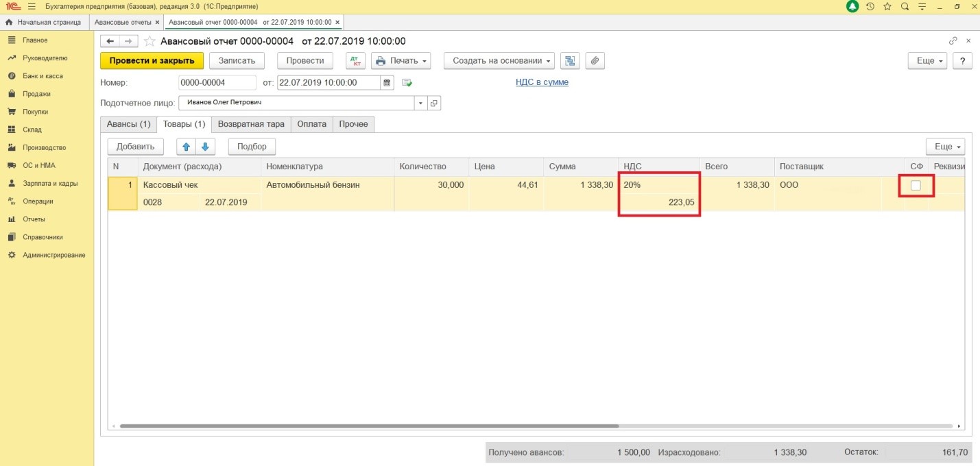Open the top-right Еще menu beside help button
This screenshot has height=466, width=980.
(x=927, y=61)
